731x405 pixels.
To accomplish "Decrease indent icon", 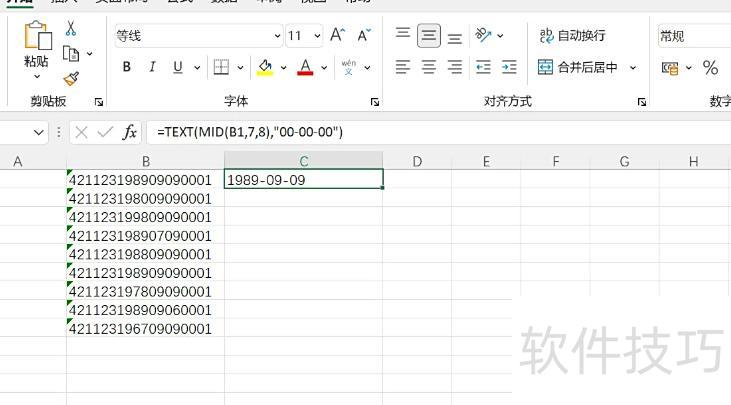I will (483, 67).
